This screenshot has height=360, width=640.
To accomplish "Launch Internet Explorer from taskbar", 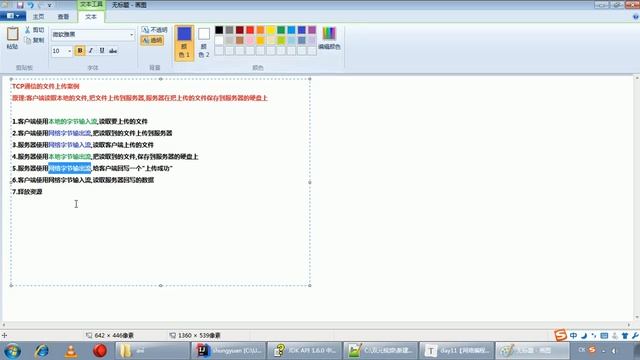I will (42, 351).
